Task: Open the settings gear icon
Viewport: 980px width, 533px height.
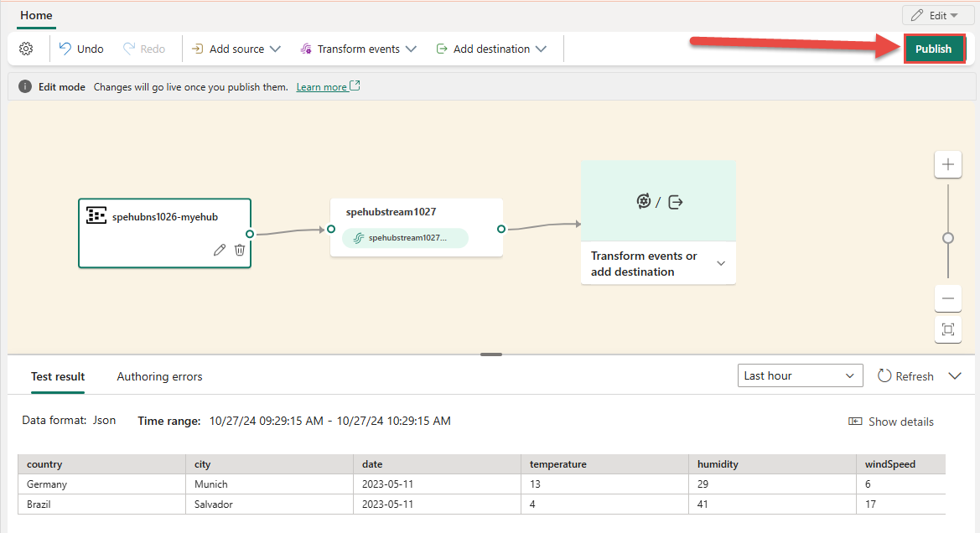Action: [x=26, y=49]
